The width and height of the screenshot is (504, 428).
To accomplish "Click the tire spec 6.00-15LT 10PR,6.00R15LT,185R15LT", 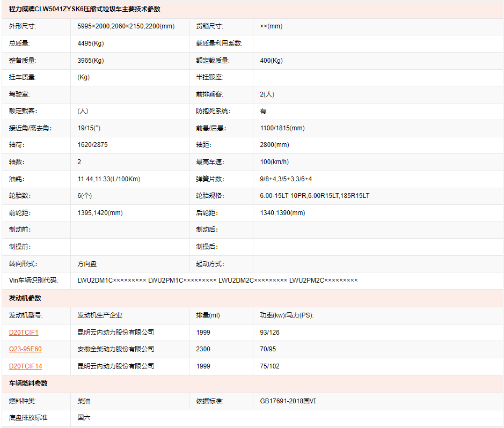I will [315, 196].
